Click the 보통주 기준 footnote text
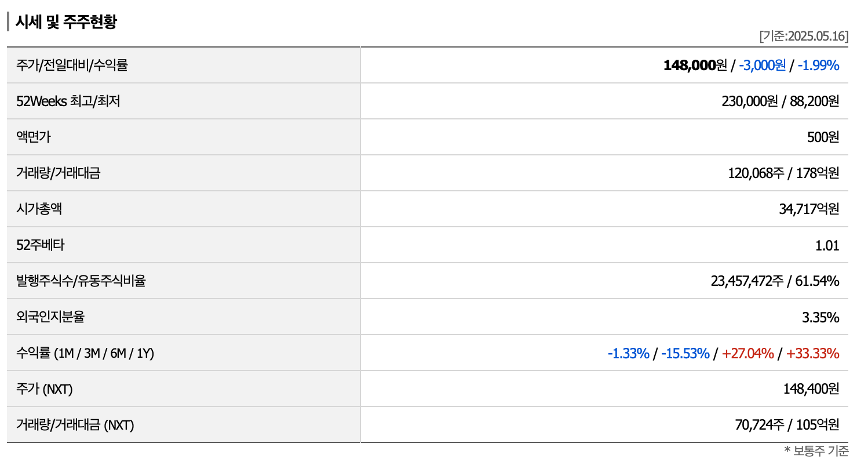Image resolution: width=868 pixels, height=465 pixels. (816, 451)
